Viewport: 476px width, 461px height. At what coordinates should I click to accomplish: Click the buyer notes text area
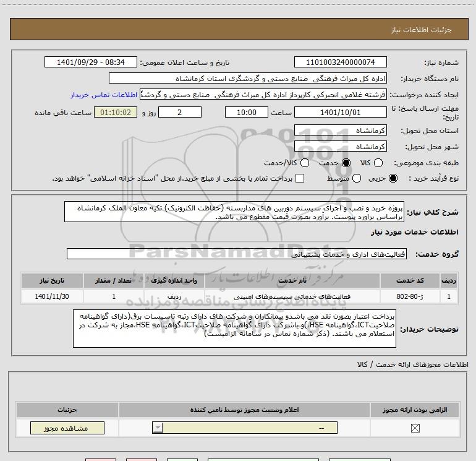234,329
